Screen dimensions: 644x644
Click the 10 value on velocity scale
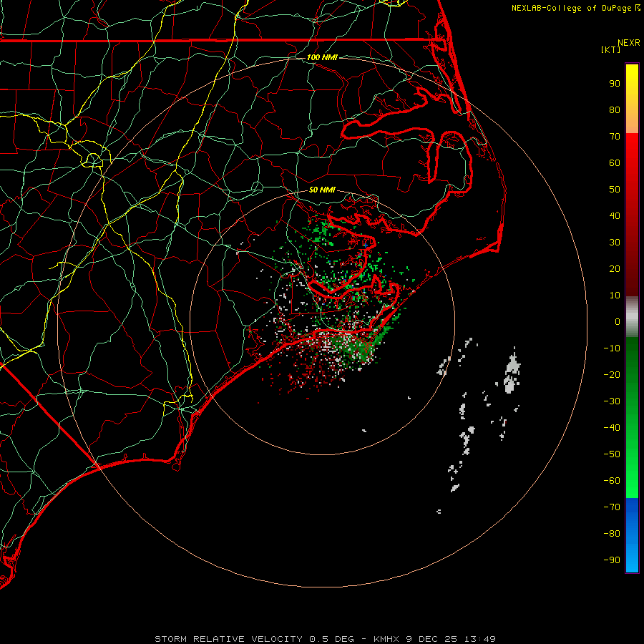pos(615,296)
